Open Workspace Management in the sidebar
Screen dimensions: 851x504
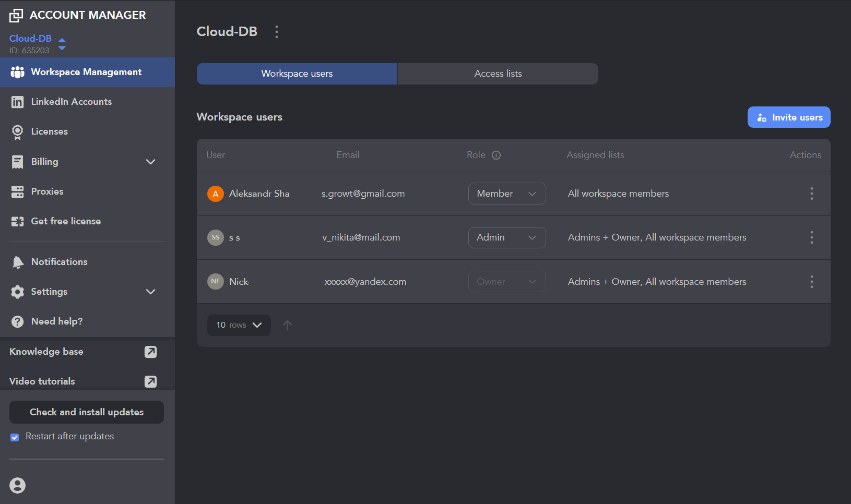[x=87, y=72]
